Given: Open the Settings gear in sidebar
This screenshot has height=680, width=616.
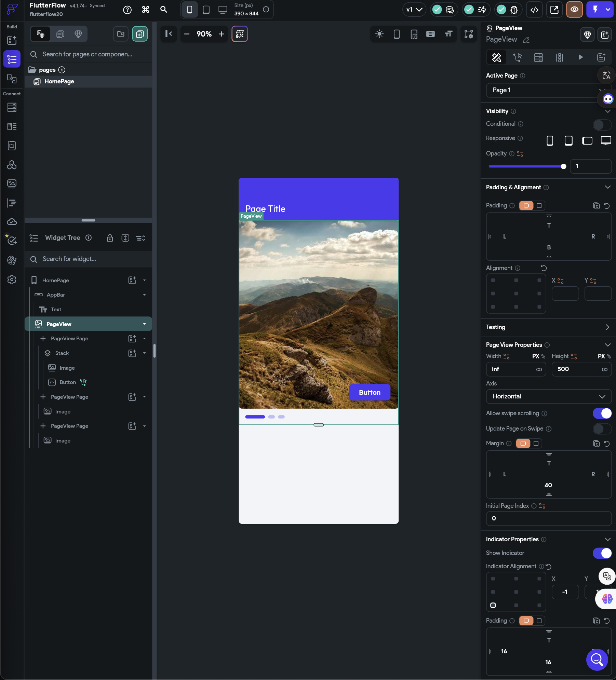Looking at the screenshot, I should coord(12,280).
